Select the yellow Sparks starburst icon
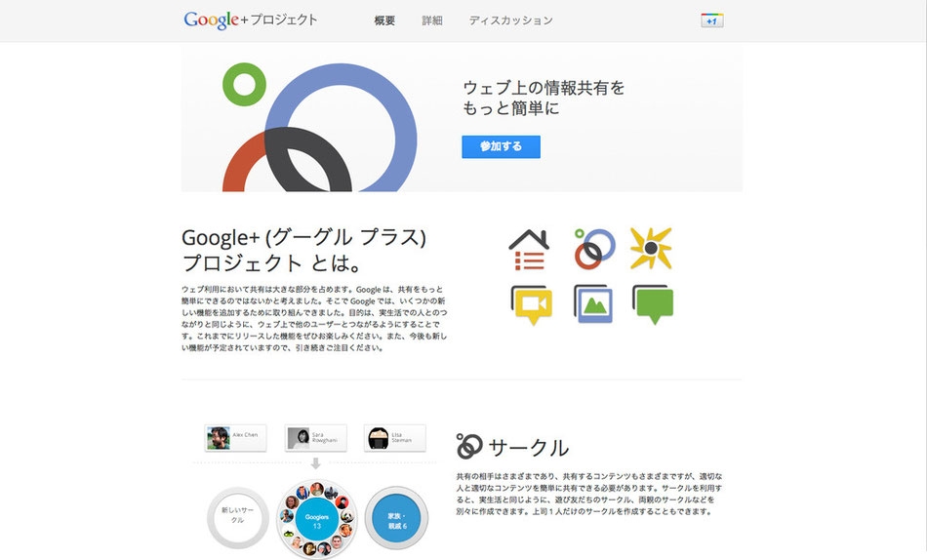This screenshot has width=927, height=560. tap(651, 249)
